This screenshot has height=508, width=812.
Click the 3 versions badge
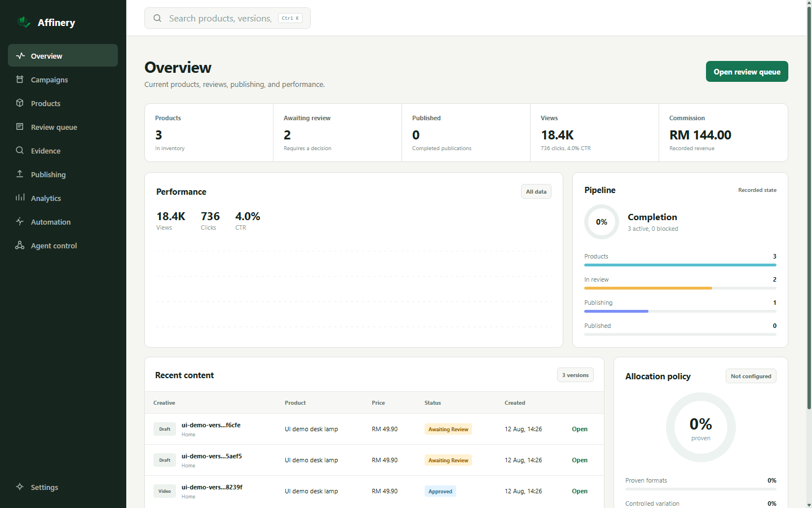coord(575,375)
